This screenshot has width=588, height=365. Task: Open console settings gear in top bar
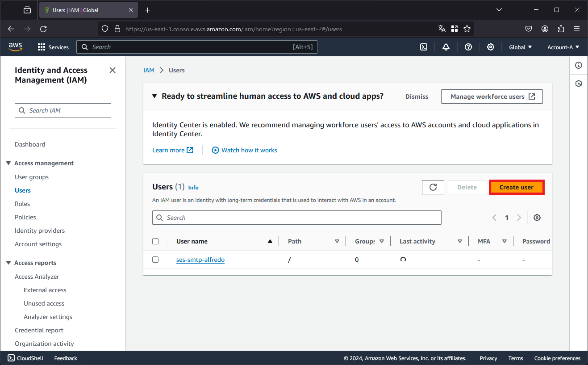click(x=491, y=47)
